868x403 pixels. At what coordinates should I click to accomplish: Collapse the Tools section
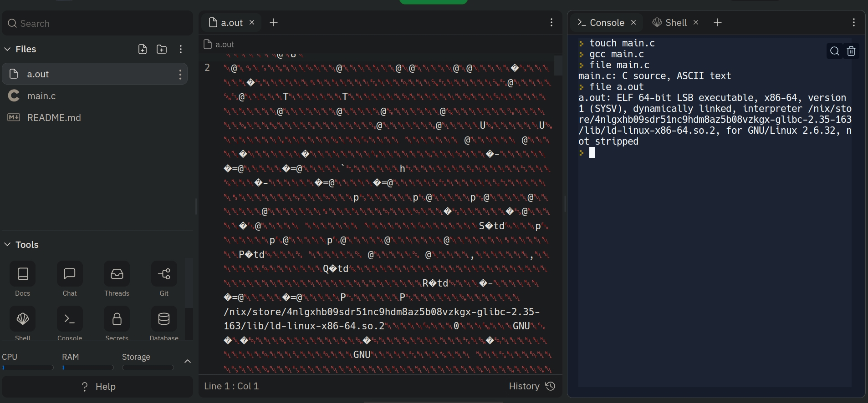point(7,245)
